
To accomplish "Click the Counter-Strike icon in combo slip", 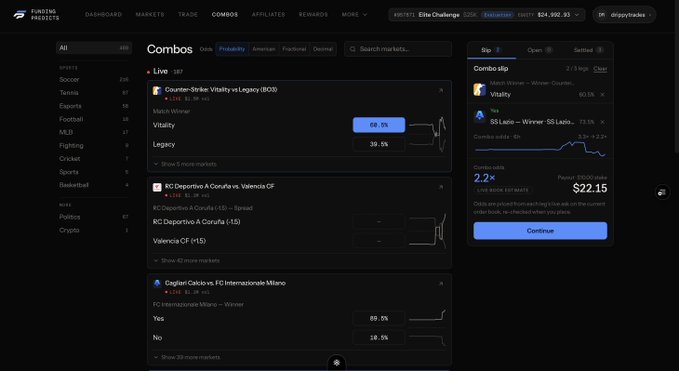I will tap(479, 90).
